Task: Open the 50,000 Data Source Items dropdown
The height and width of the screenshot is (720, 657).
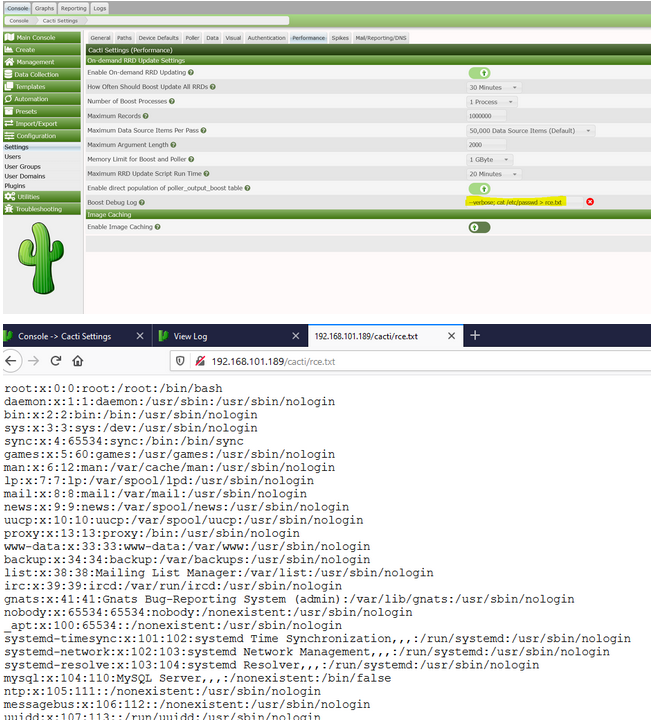Action: click(530, 131)
